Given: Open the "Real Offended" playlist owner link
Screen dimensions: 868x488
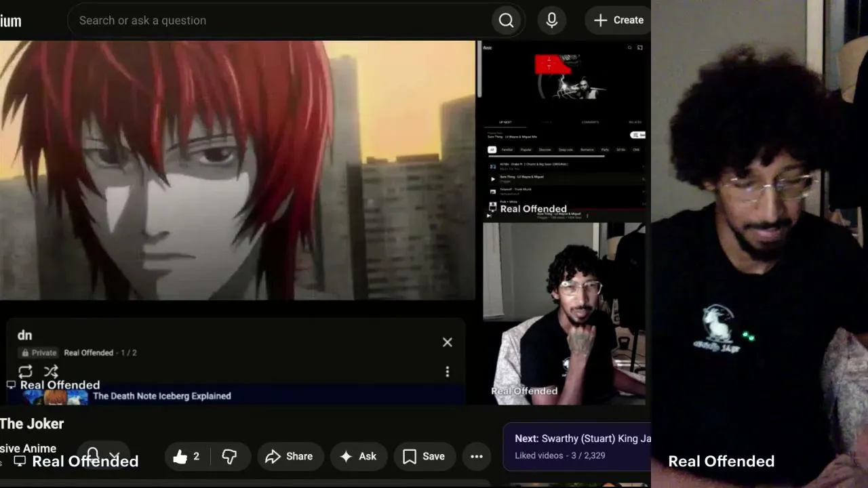Looking at the screenshot, I should click(x=88, y=352).
